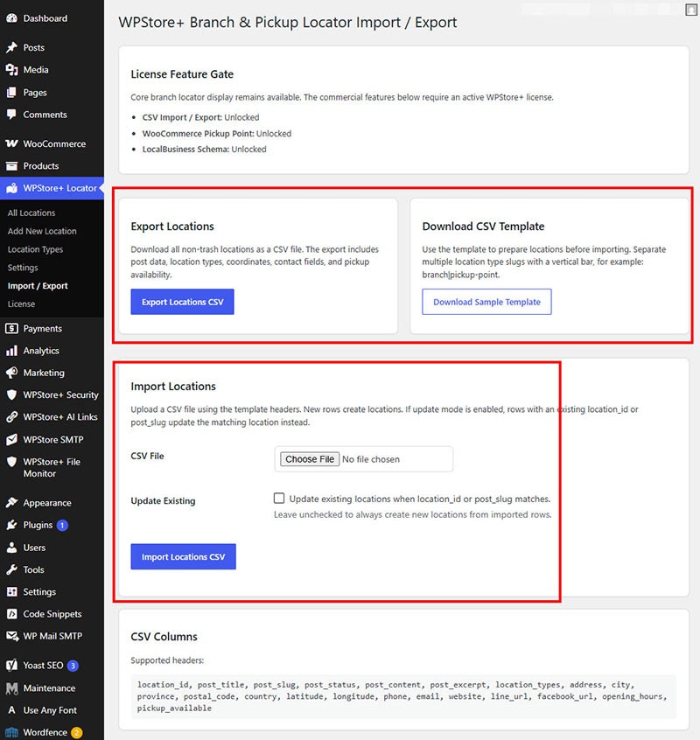Click the Import Locations CSV button

[x=183, y=556]
